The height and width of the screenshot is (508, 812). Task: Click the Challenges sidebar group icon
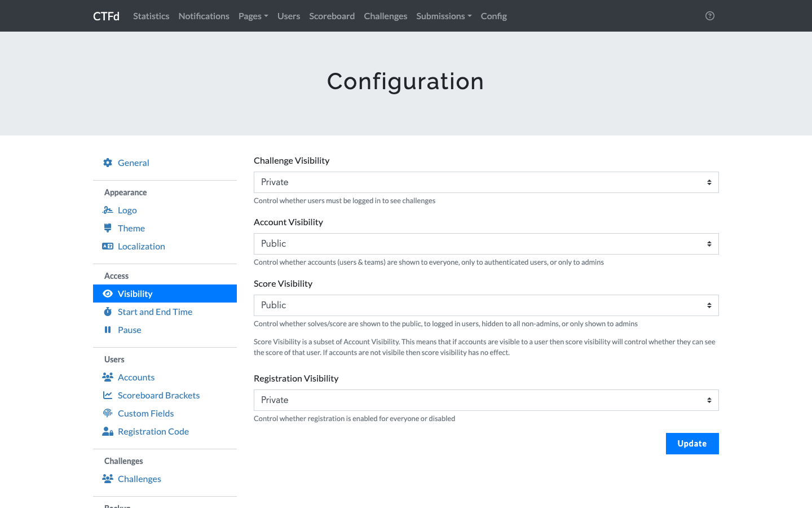coord(108,479)
